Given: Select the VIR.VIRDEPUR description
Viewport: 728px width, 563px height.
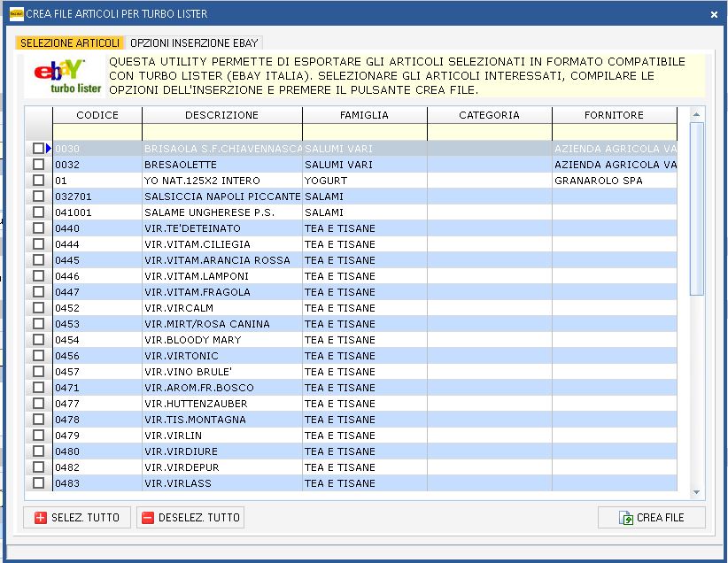Looking at the screenshot, I should click(x=222, y=467).
